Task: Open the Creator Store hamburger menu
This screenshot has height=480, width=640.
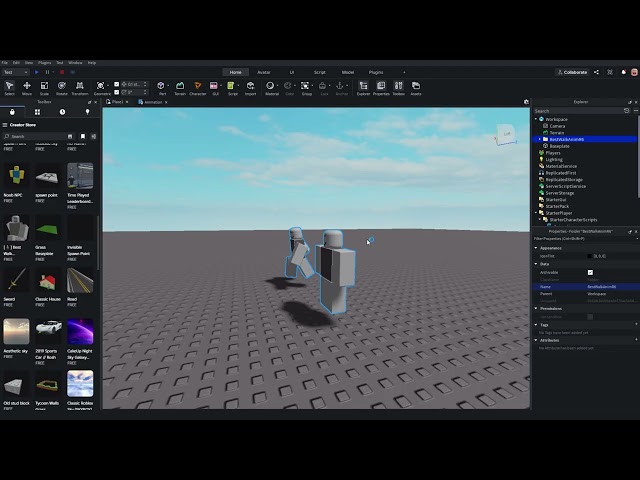Action: [5, 125]
